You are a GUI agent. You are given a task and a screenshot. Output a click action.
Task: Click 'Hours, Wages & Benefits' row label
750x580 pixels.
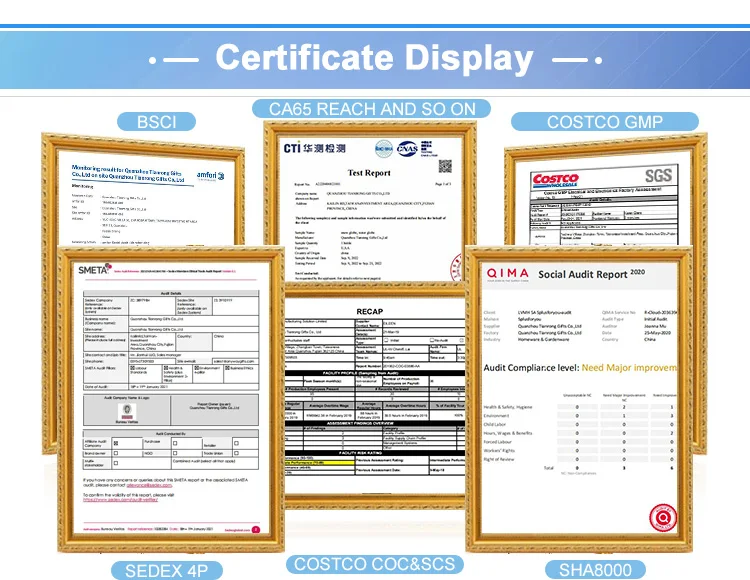tap(507, 433)
